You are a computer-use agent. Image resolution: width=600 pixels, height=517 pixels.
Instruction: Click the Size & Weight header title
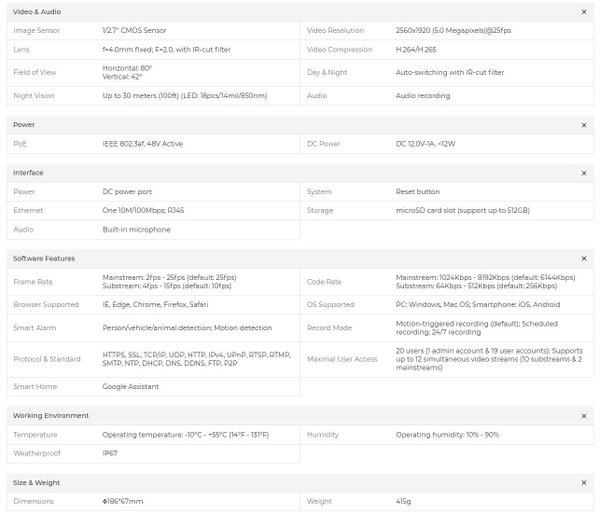point(35,482)
